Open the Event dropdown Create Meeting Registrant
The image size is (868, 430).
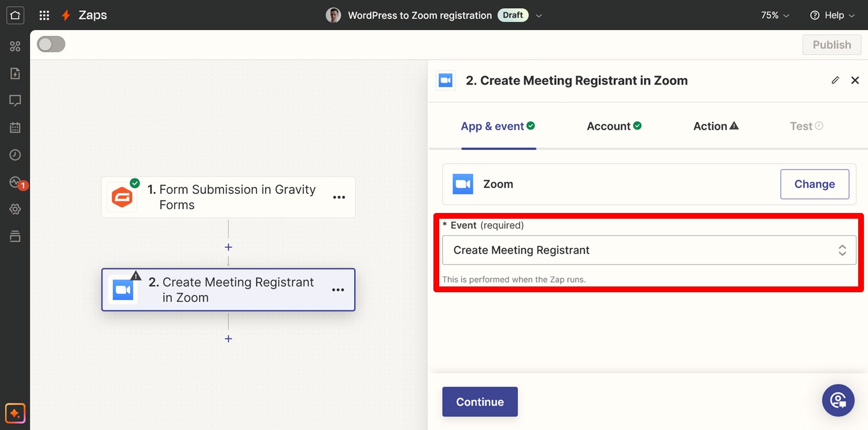(649, 250)
